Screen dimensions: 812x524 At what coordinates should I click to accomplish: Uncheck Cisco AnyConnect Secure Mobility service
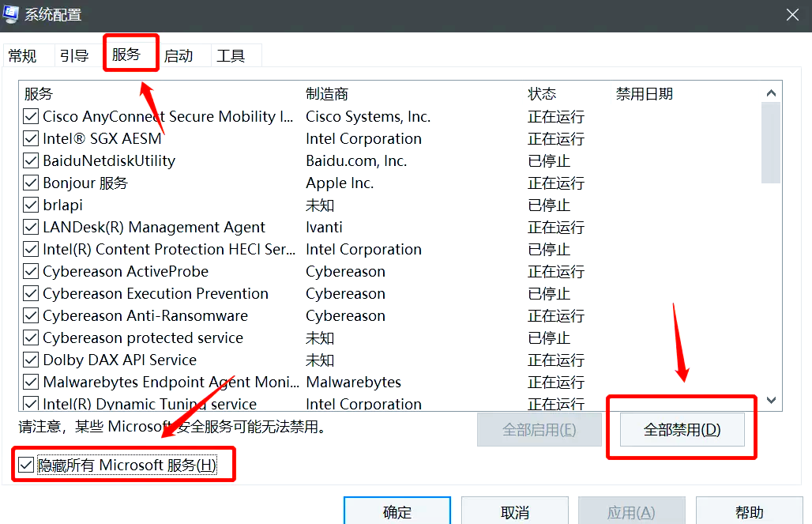31,116
